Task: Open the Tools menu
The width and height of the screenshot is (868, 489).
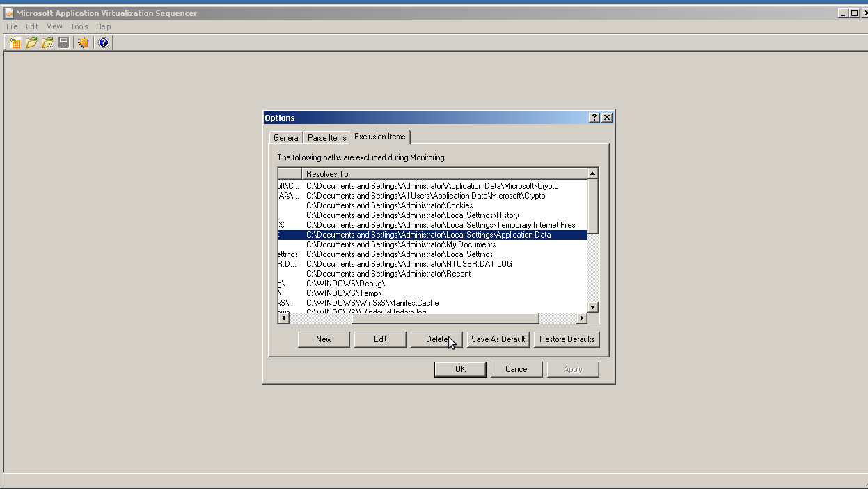Action: (79, 26)
